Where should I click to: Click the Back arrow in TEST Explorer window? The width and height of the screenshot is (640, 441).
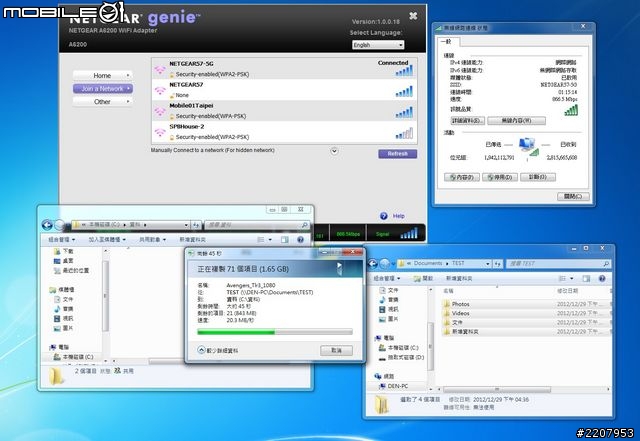pos(372,264)
